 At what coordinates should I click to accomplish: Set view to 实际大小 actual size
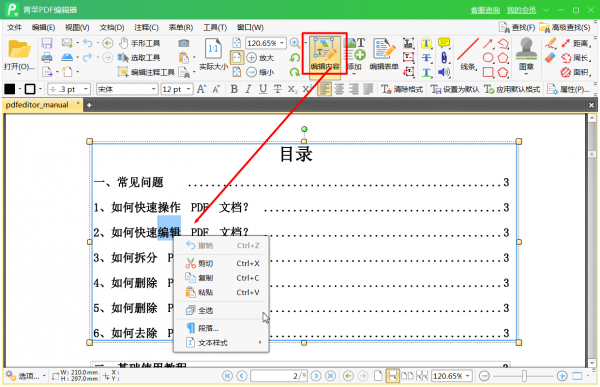214,54
